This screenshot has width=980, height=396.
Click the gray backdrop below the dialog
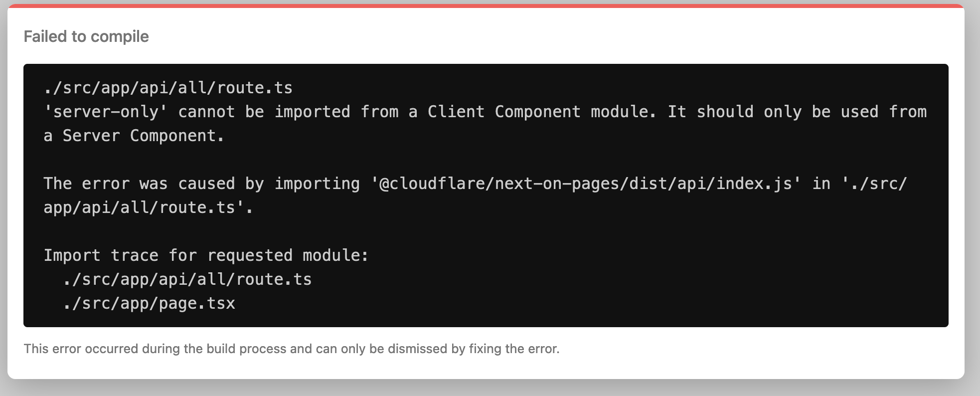(x=486, y=388)
